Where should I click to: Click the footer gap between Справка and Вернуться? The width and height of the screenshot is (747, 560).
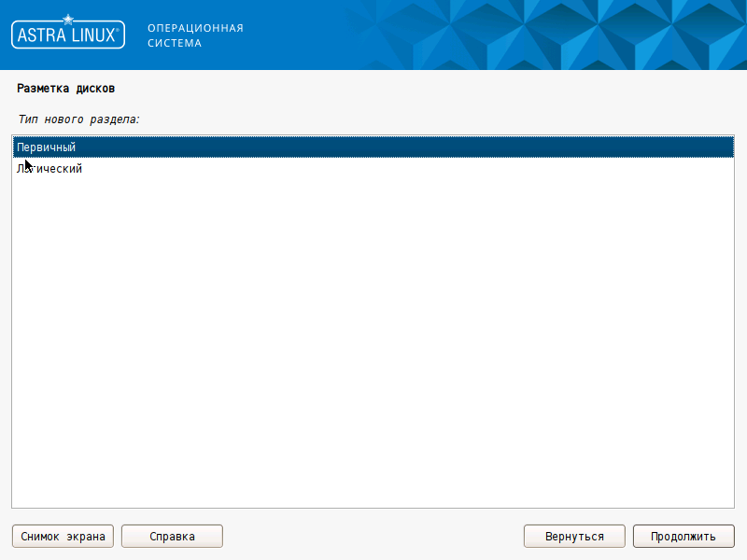[373, 536]
